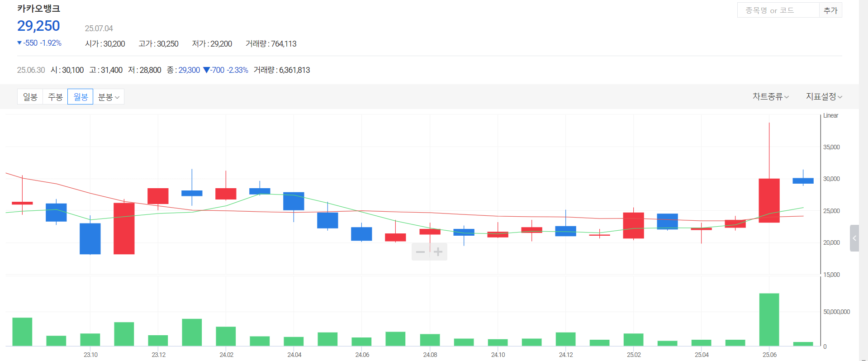Click the 25.02 date axis label
The image size is (868, 361).
[634, 355]
